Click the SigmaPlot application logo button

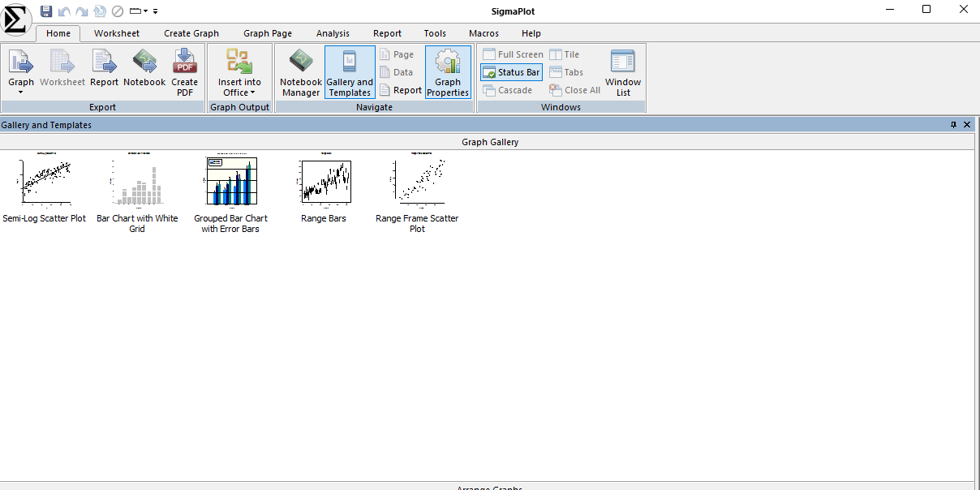pyautogui.click(x=16, y=19)
